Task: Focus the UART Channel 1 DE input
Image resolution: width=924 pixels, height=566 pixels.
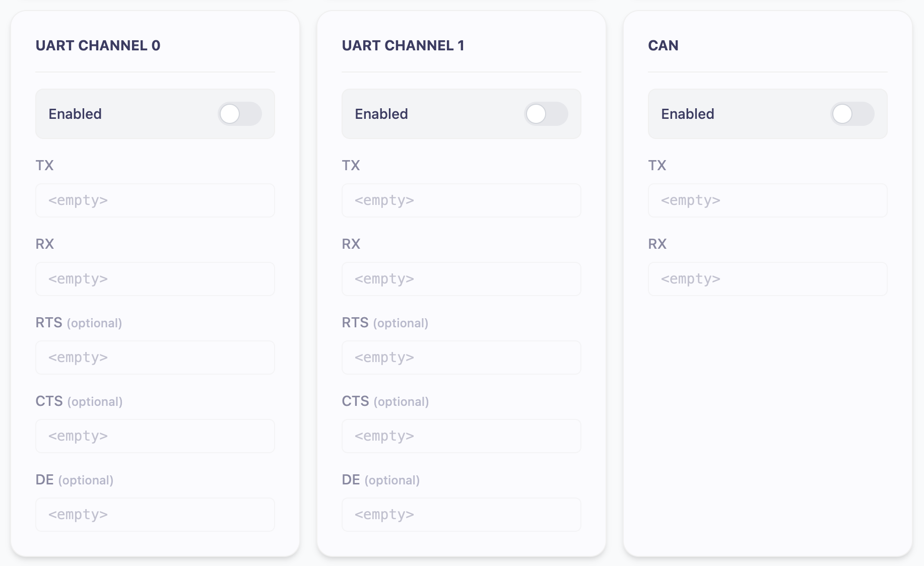Action: [461, 515]
